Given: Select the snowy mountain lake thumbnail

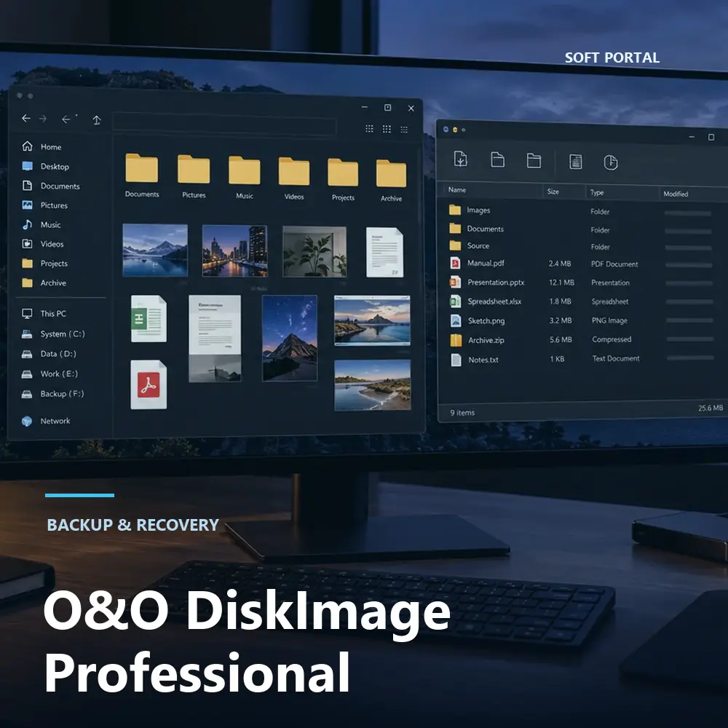Looking at the screenshot, I should (x=155, y=250).
